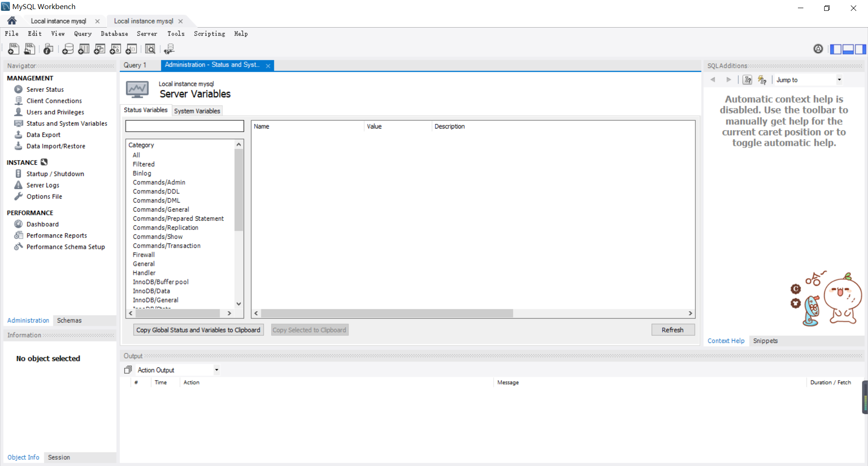The height and width of the screenshot is (466, 868).
Task: Switch to Snippets tab
Action: point(765,341)
